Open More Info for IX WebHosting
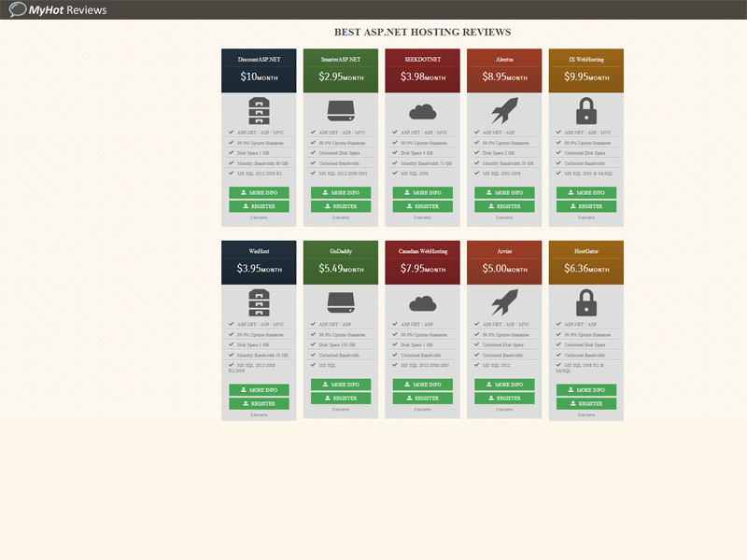The height and width of the screenshot is (560, 747). (586, 193)
